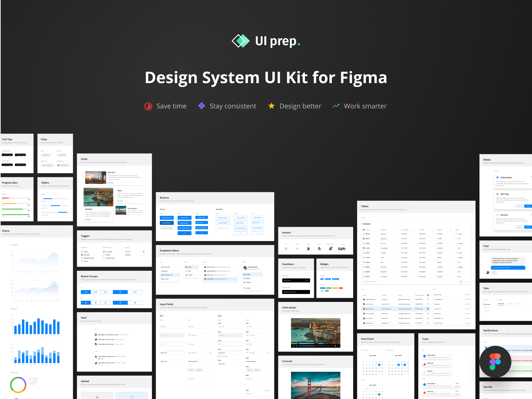Disable the Camera switch in Toggles
Image resolution: width=532 pixels, height=399 pixels.
pos(144,252)
